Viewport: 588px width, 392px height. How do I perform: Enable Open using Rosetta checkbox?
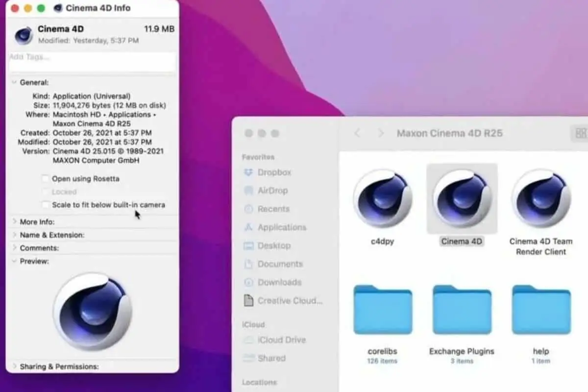46,179
